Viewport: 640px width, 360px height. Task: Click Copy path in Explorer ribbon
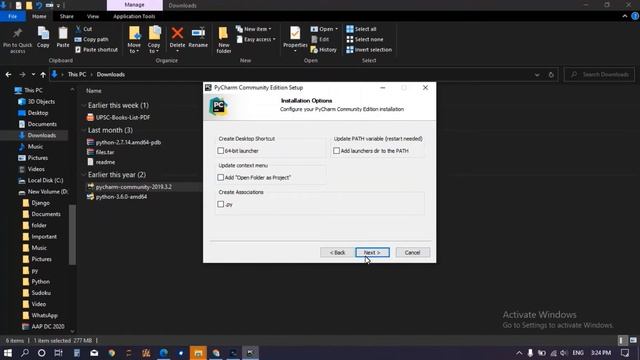click(92, 39)
